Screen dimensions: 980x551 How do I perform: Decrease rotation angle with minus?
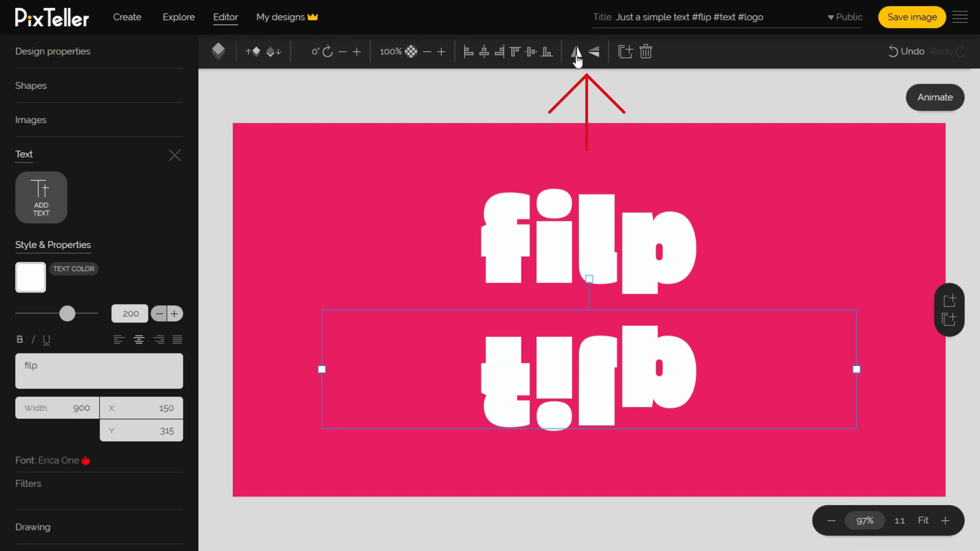[342, 52]
